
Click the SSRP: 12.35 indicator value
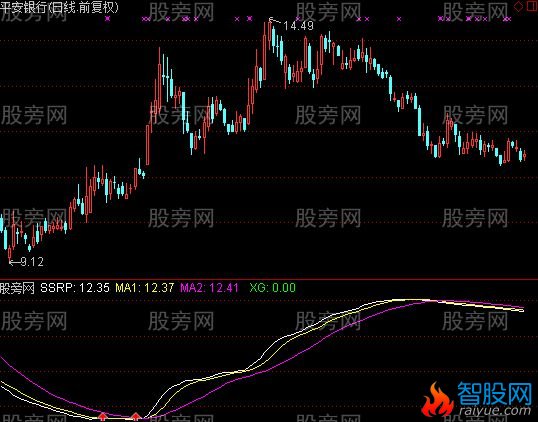point(75,288)
